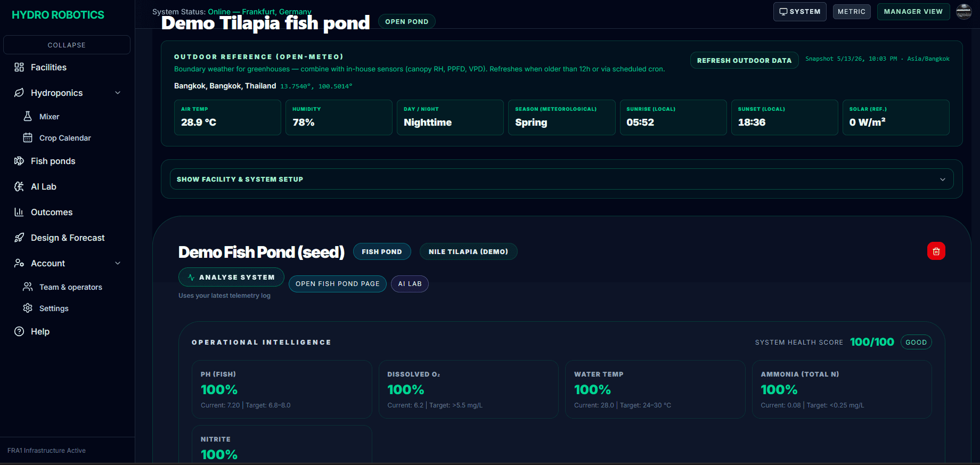The width and height of the screenshot is (980, 465).
Task: Open the user avatar in top bar
Action: pos(964,11)
